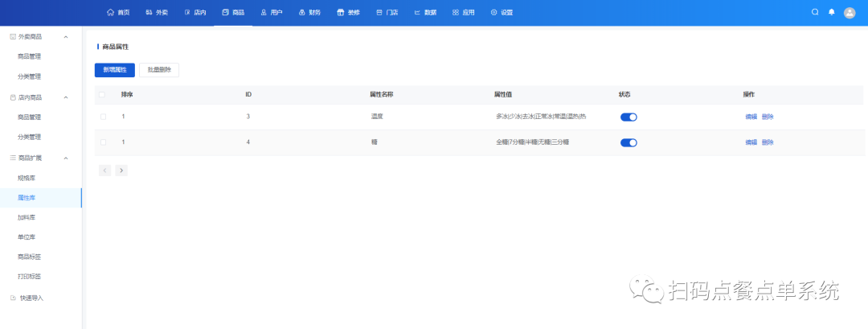Toggle the status switch for 温度 attribute
Viewport: 868px width, 329px height.
click(628, 117)
